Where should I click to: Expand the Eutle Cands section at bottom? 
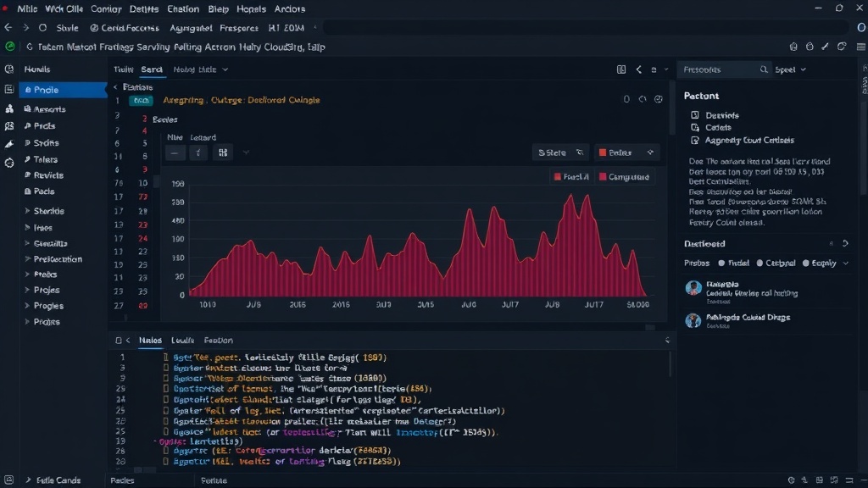(28, 480)
